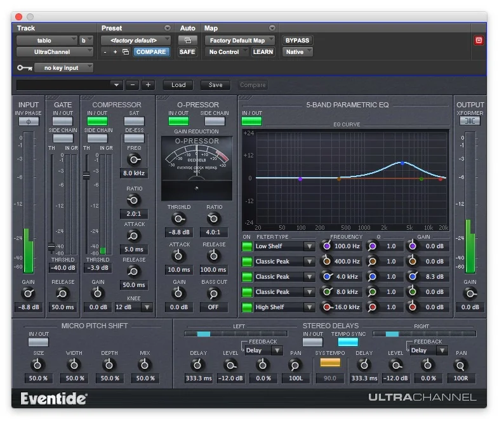Screen dimensions: 504x426
Task: Click the red target icon in header
Action: [479, 40]
